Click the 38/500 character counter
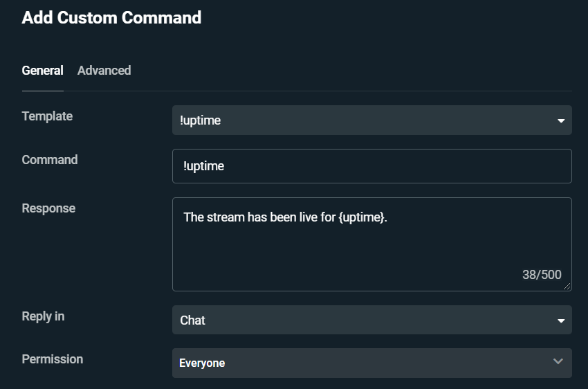 point(542,275)
